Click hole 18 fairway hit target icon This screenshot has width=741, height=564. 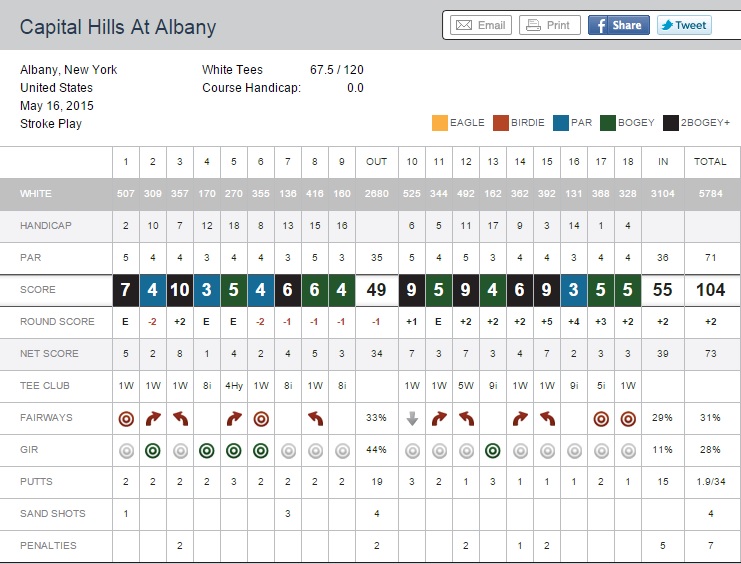pos(627,419)
